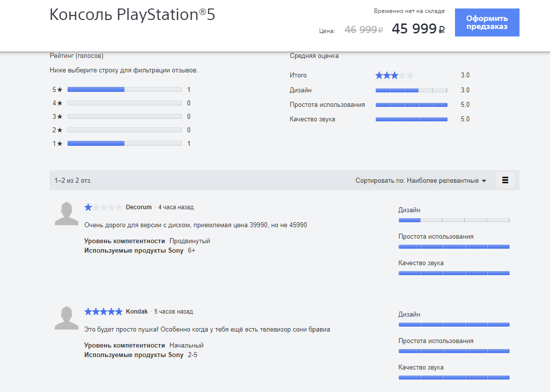Toggle the 1-star reviews filter bar

(x=124, y=143)
